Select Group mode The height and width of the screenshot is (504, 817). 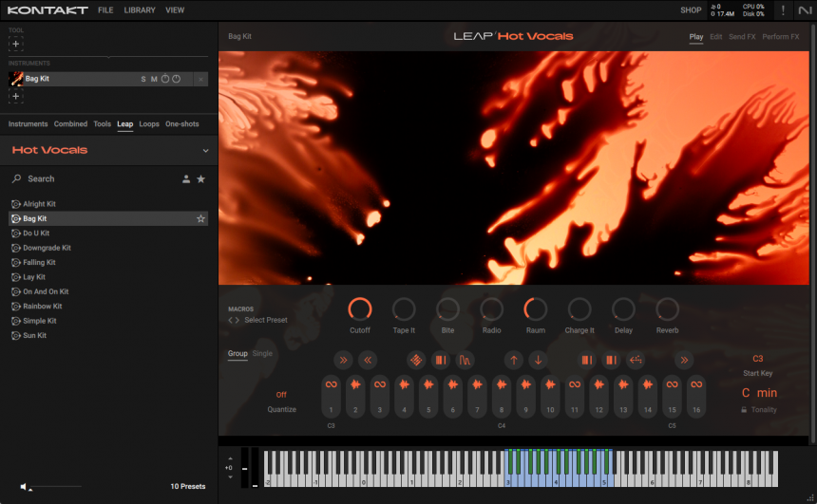click(x=237, y=353)
